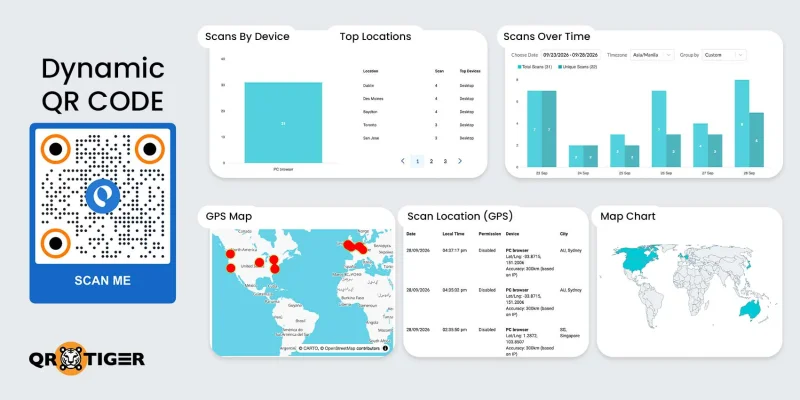Toggle the Total Scans (31) legend item
The width and height of the screenshot is (800, 400).
coord(536,67)
